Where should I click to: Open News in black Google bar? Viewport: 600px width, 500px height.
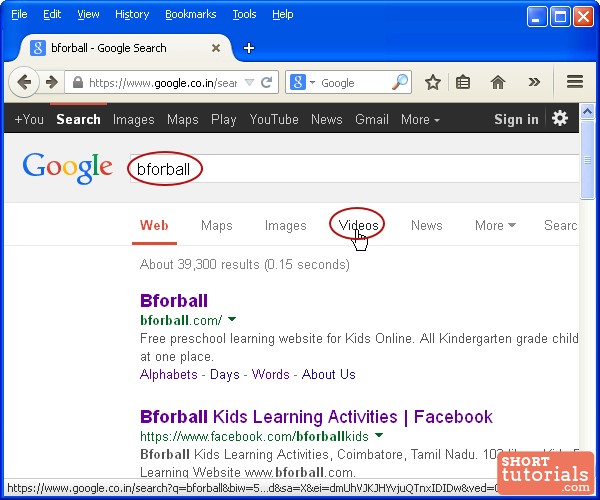[x=326, y=119]
